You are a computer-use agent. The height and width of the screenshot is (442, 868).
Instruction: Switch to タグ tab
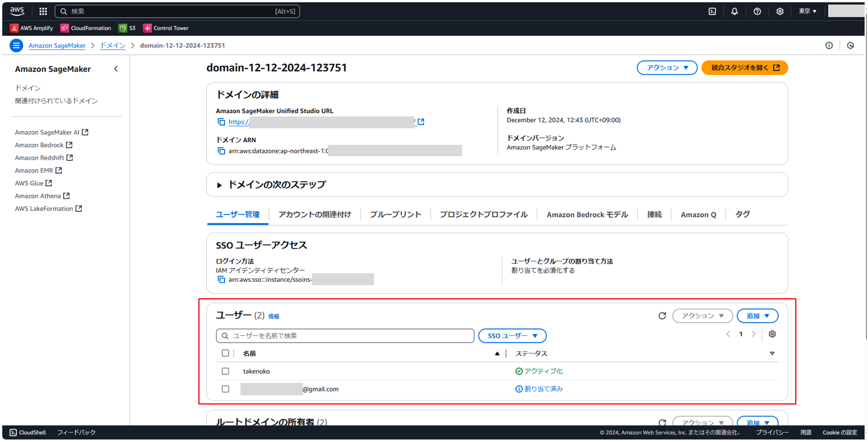pos(742,214)
